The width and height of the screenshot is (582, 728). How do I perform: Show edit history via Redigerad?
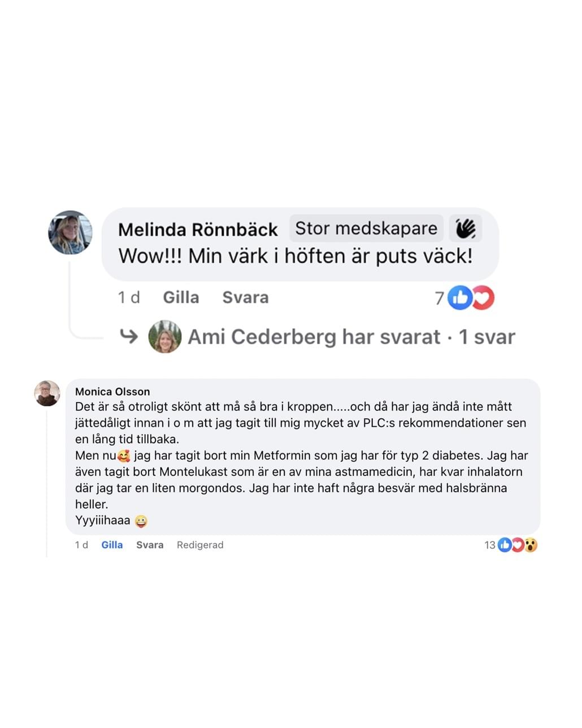point(200,545)
